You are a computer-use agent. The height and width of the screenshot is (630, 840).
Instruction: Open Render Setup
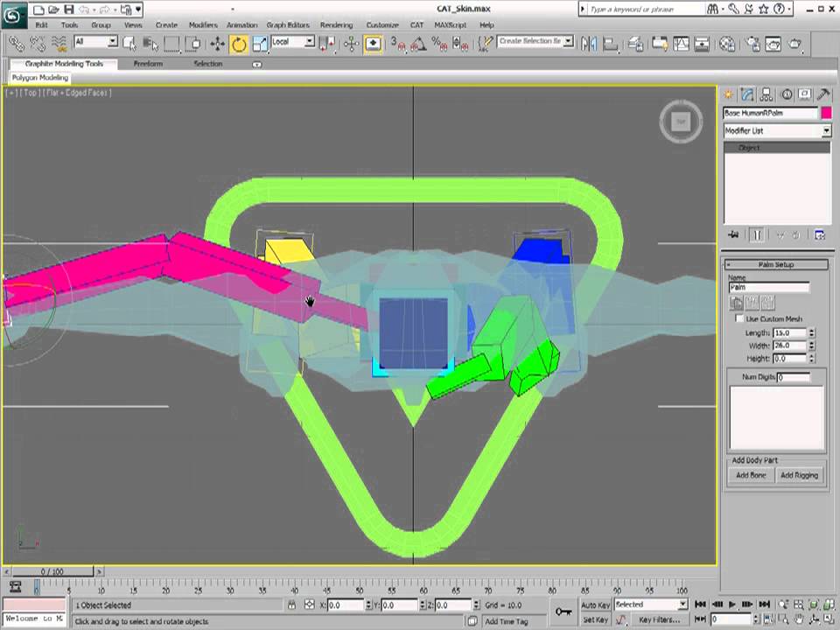(752, 44)
